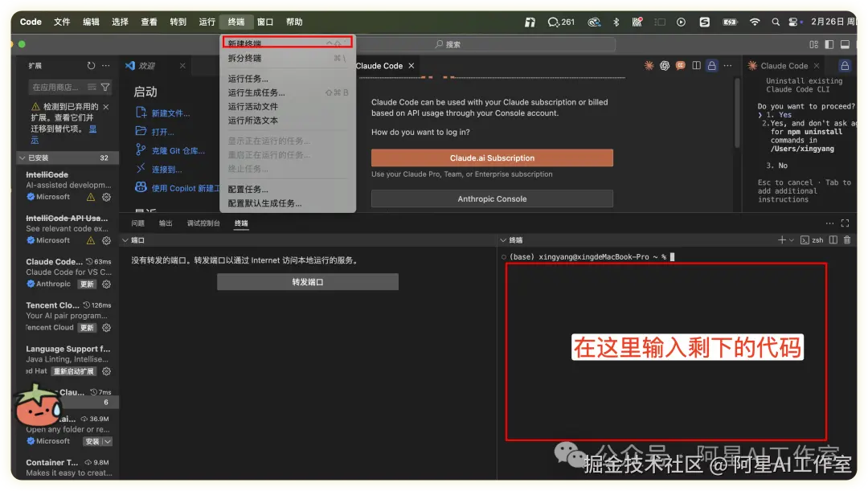Dismiss the deprecated extensions warning
The image size is (868, 491).
(x=106, y=106)
